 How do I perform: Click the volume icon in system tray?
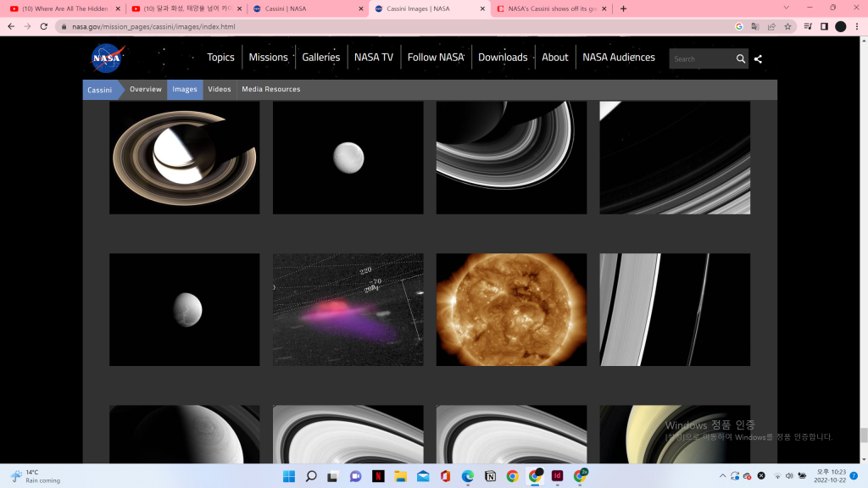pyautogui.click(x=789, y=476)
